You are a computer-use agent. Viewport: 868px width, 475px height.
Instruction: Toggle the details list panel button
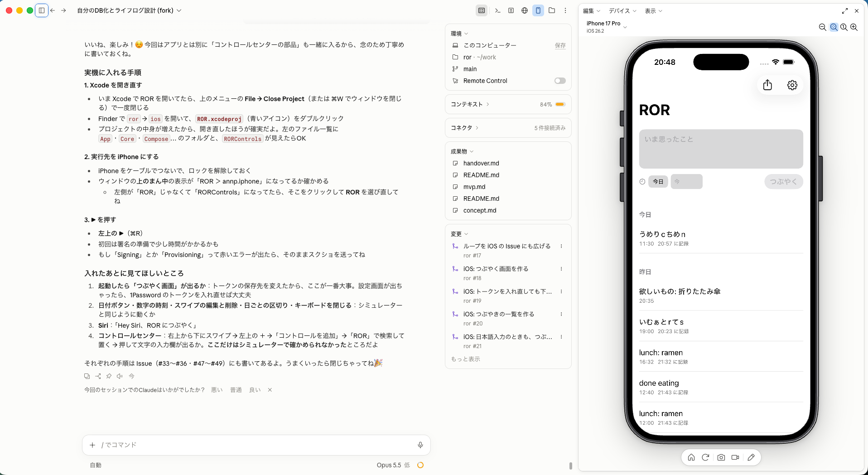(x=482, y=10)
